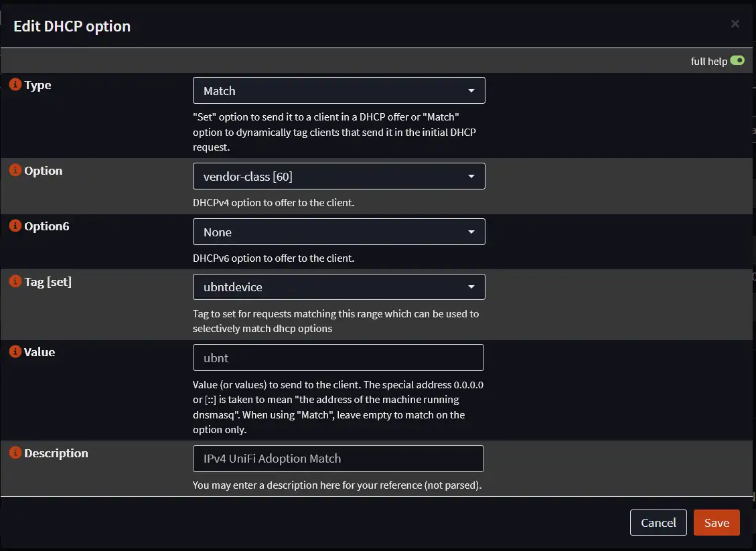Click the "full help" text label

[x=708, y=62]
